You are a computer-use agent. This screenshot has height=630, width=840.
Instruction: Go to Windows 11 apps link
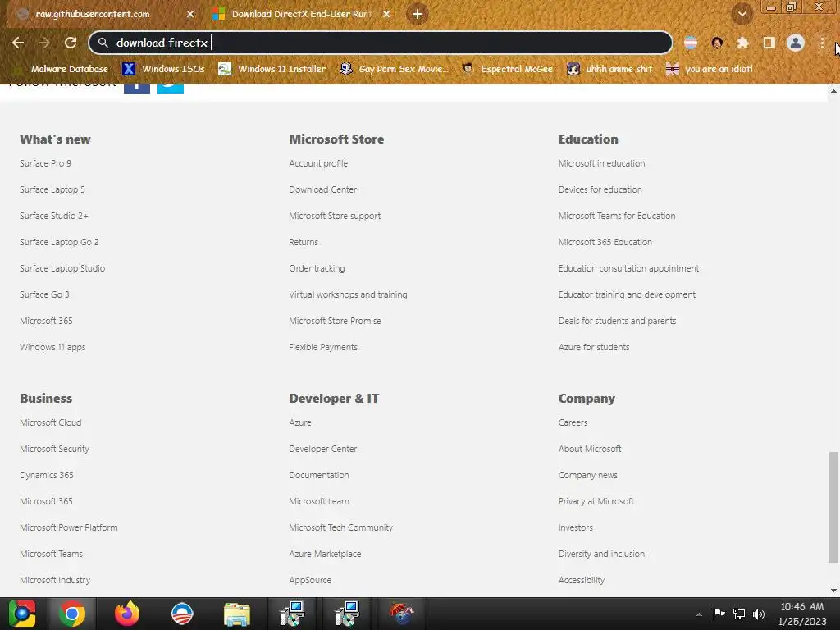click(x=52, y=347)
